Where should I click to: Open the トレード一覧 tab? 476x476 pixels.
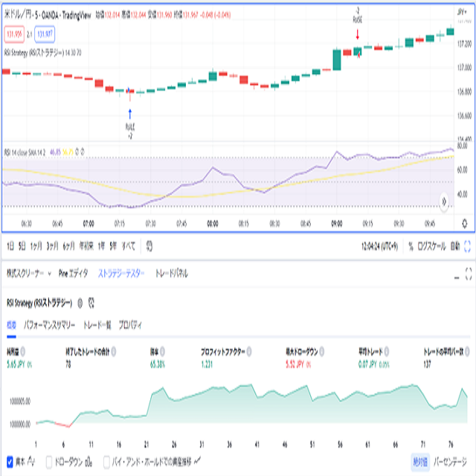(97, 325)
